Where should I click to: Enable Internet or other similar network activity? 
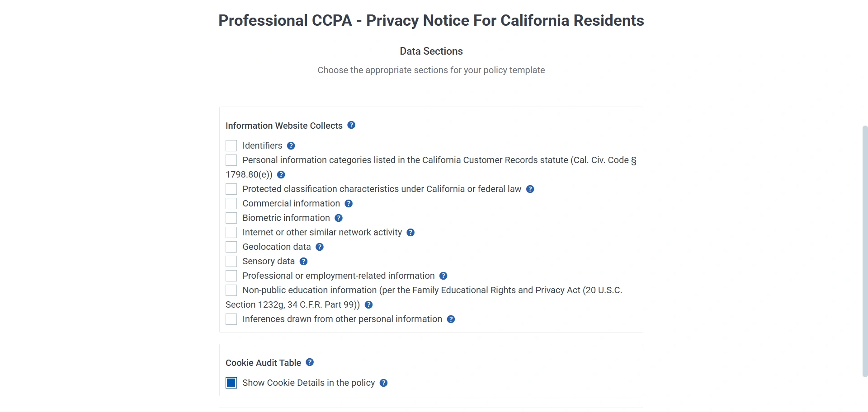231,232
